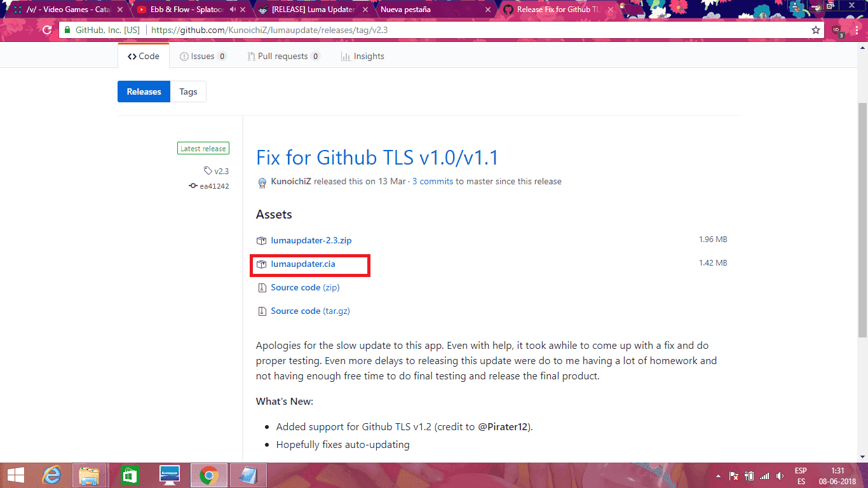
Task: Close the /v/ - Video Games tab
Action: (x=119, y=10)
